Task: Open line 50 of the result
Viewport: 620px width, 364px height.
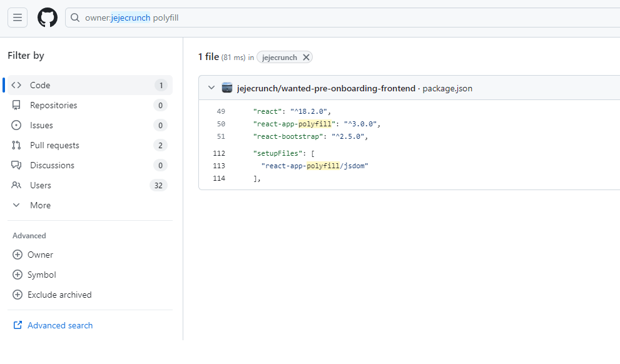Action: click(221, 124)
